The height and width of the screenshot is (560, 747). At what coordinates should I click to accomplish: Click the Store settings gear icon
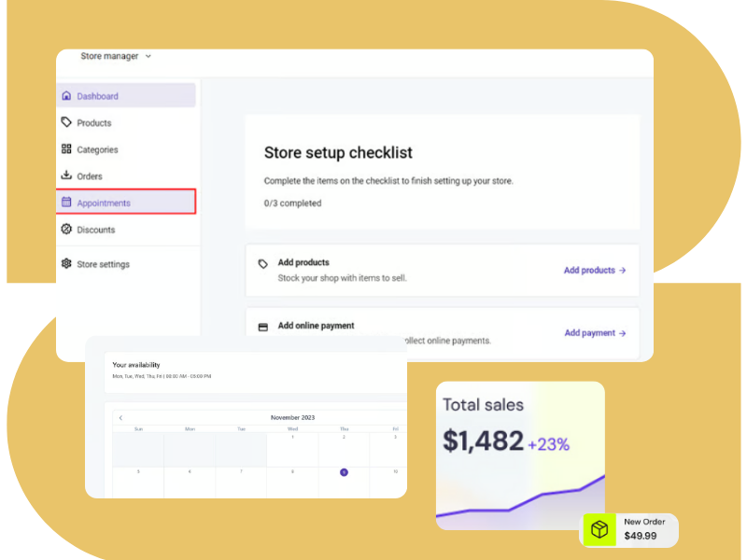tap(66, 264)
